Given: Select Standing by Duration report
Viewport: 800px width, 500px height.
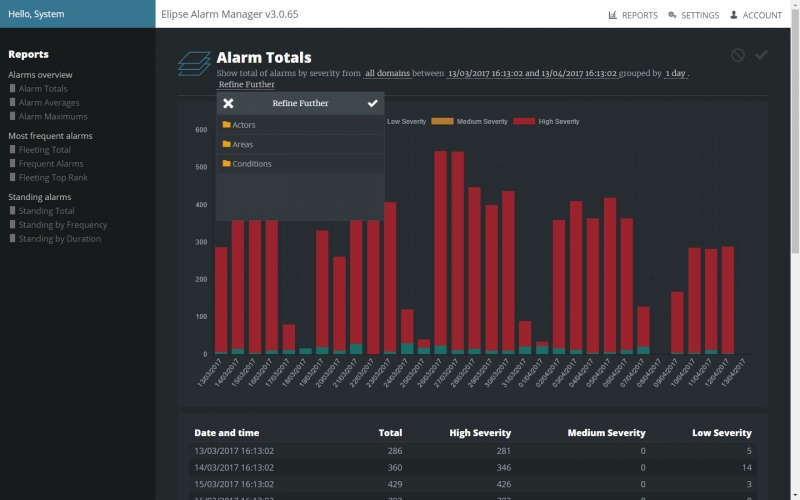Looking at the screenshot, I should pyautogui.click(x=59, y=239).
